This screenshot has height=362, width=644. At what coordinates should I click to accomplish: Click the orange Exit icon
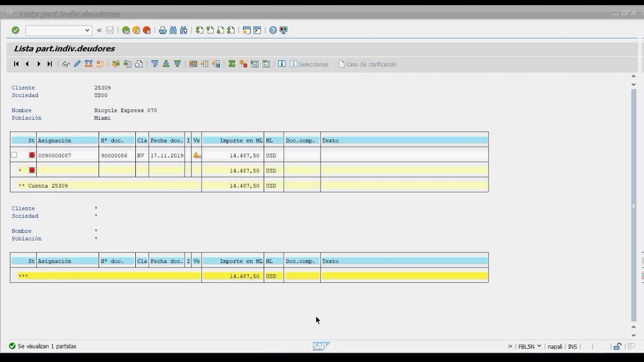coord(136,30)
